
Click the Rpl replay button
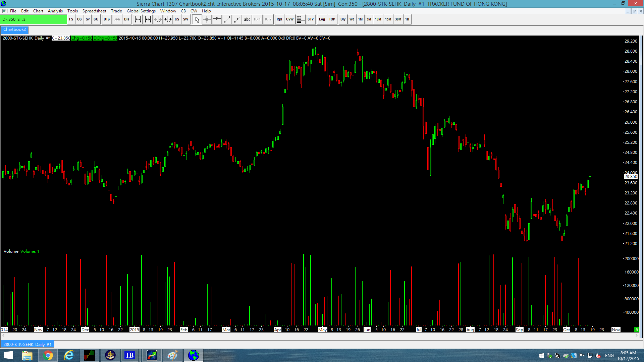pyautogui.click(x=279, y=19)
